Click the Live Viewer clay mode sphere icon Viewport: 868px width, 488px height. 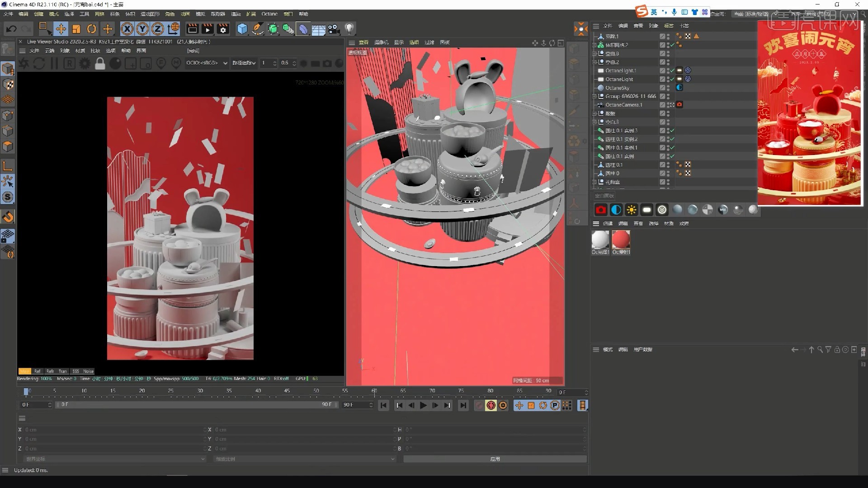[115, 63]
